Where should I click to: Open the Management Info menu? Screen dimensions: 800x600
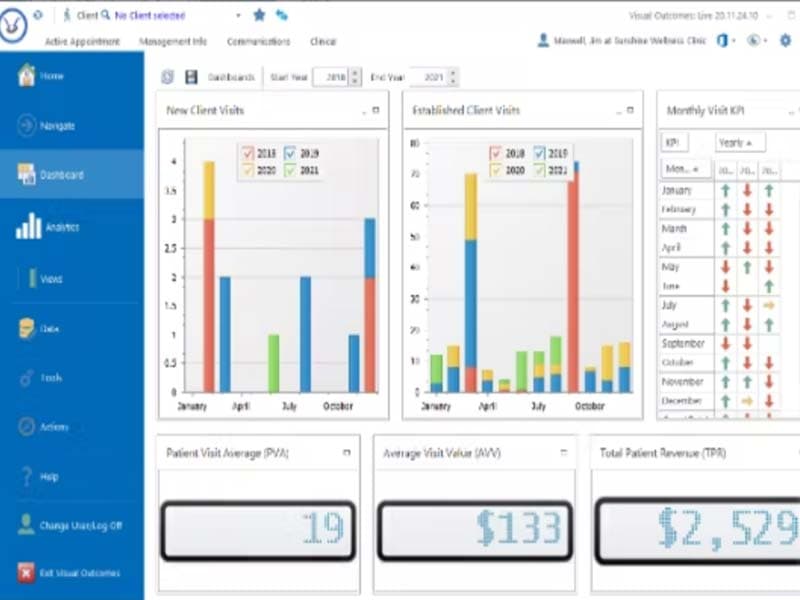(173, 41)
